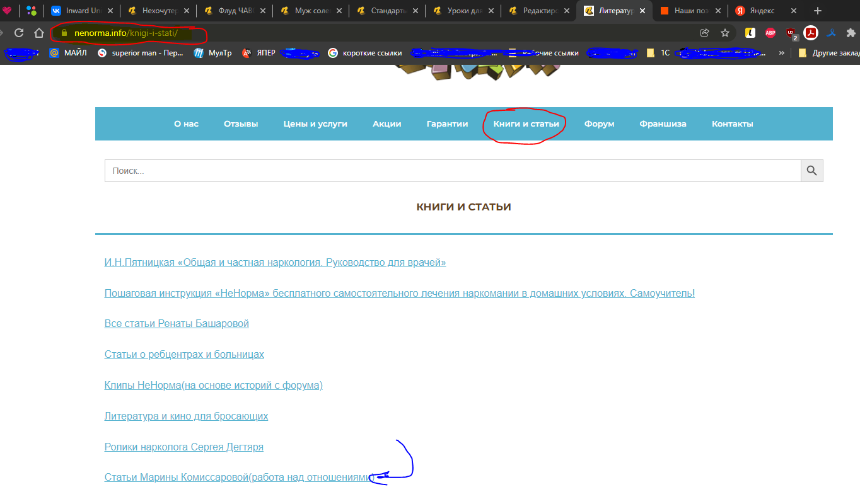Open the Форум menu item
Image resolution: width=860 pixels, height=504 pixels.
[599, 124]
